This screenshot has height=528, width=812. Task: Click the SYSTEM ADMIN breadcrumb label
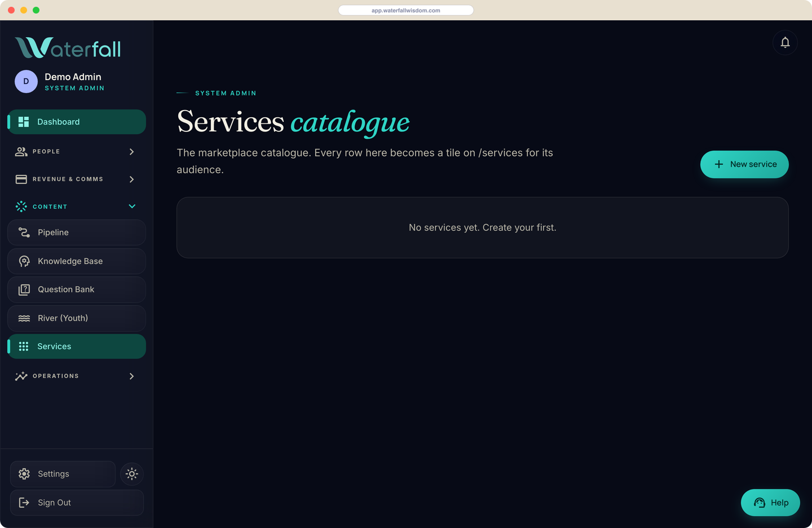point(226,93)
